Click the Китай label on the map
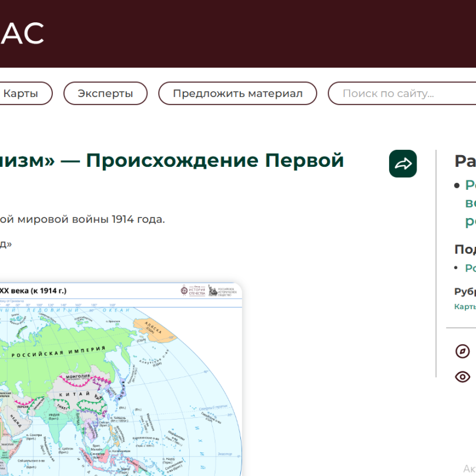 [83, 395]
